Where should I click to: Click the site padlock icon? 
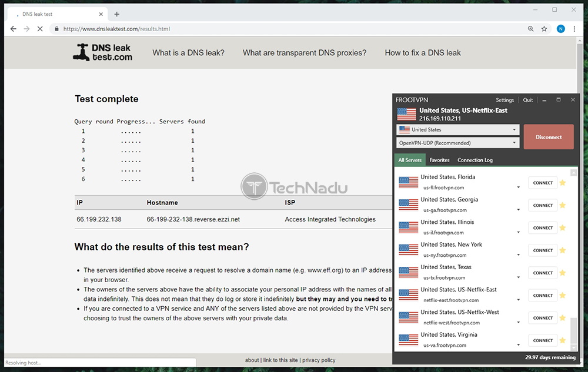point(56,29)
